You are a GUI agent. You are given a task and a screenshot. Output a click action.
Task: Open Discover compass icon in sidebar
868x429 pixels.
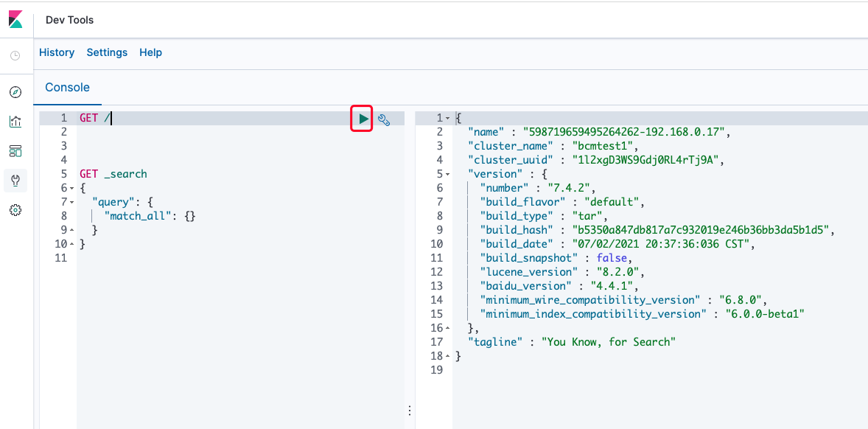[15, 92]
